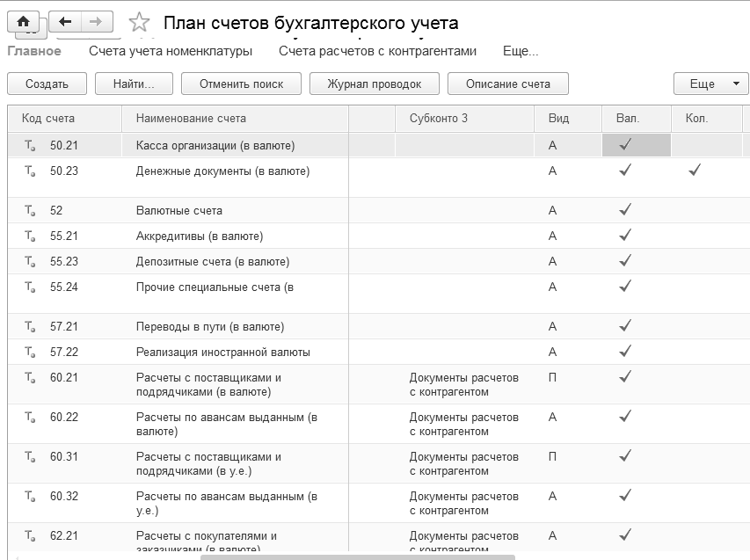The width and height of the screenshot is (750, 560).
Task: Expand the Еще... item in navigation bar
Action: coord(521,51)
